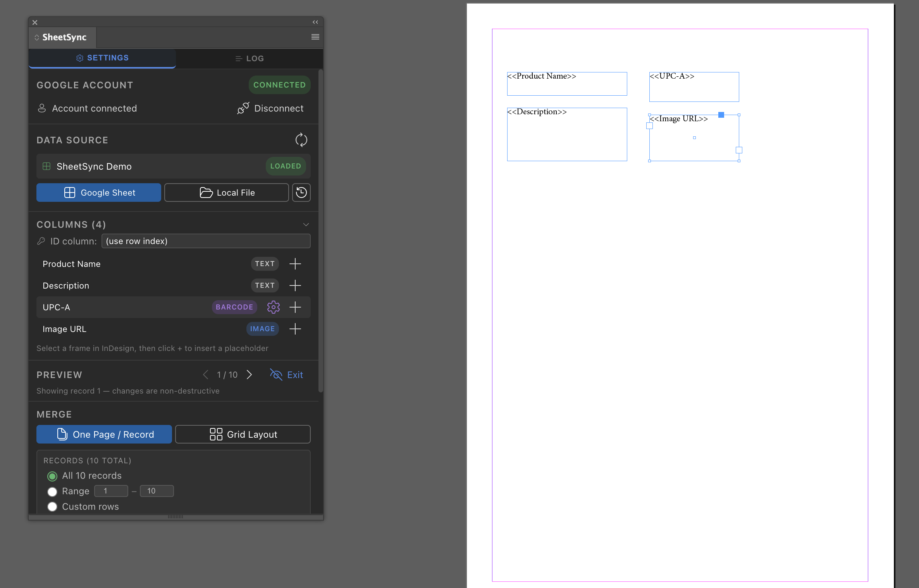Select the Image URL column row
The image size is (919, 588).
click(x=174, y=329)
